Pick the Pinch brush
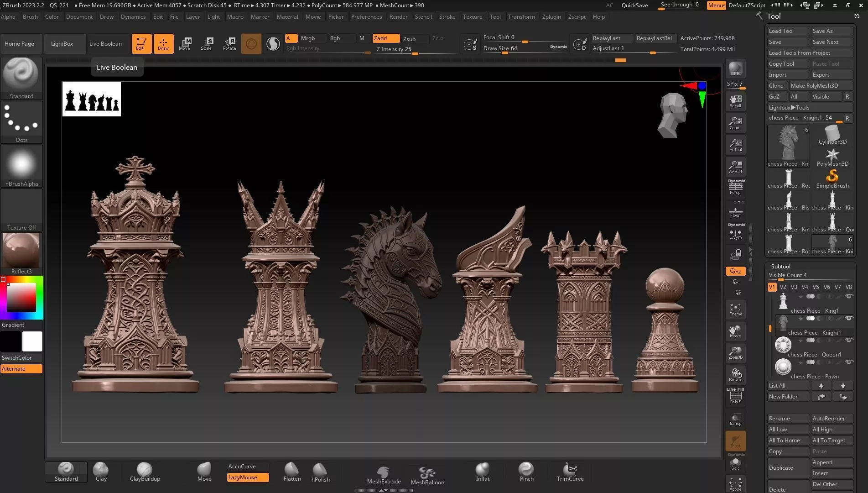The image size is (868, 493). (526, 472)
